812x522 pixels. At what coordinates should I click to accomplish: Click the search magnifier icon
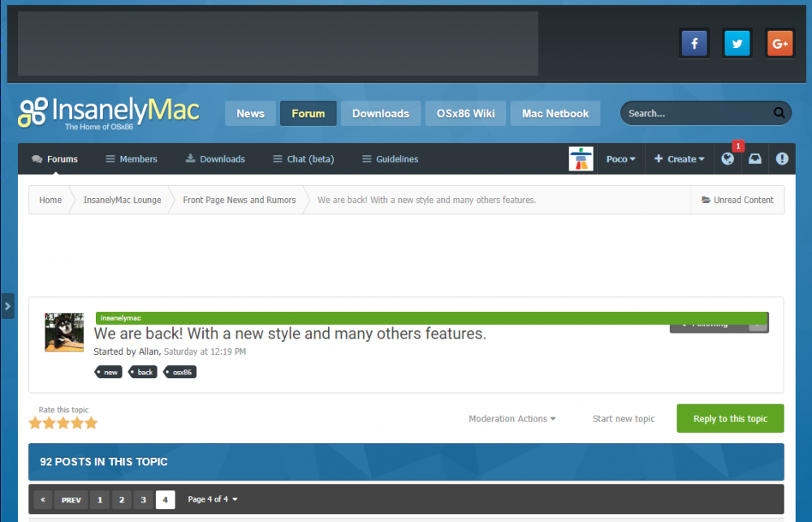click(x=779, y=113)
